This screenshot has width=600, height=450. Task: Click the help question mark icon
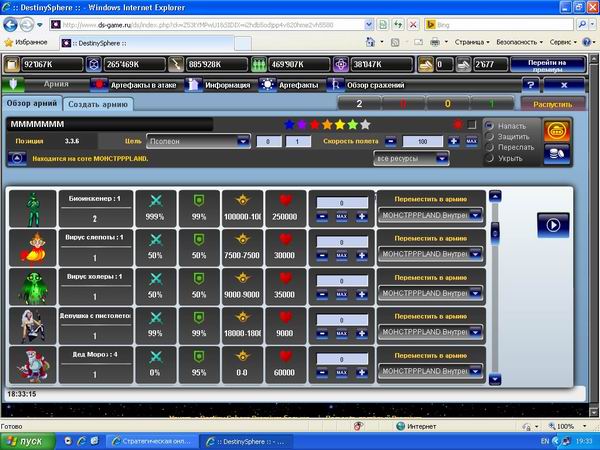(531, 85)
